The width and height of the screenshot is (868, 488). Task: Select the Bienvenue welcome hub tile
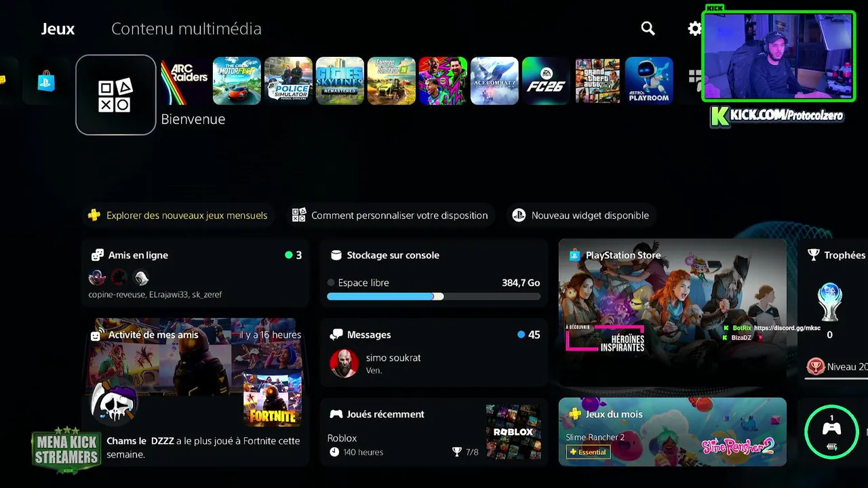point(116,95)
